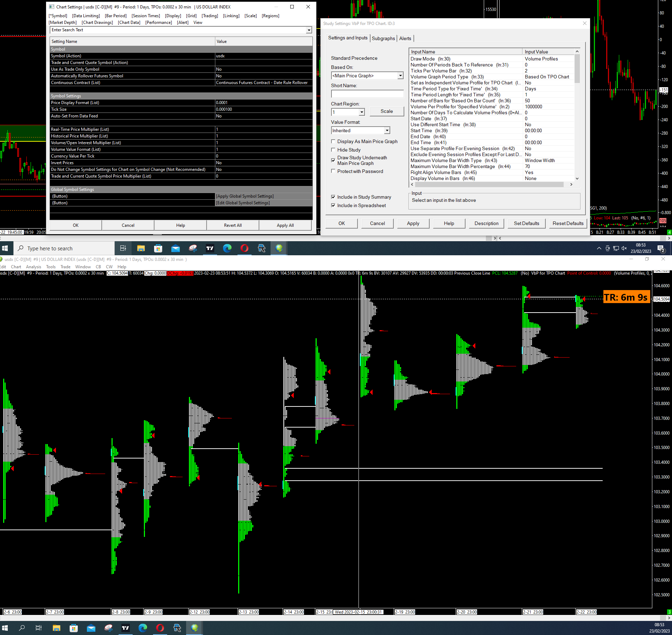Click the search magnifier icon in the lower taskbar
The image size is (672, 635).
pos(22,628)
